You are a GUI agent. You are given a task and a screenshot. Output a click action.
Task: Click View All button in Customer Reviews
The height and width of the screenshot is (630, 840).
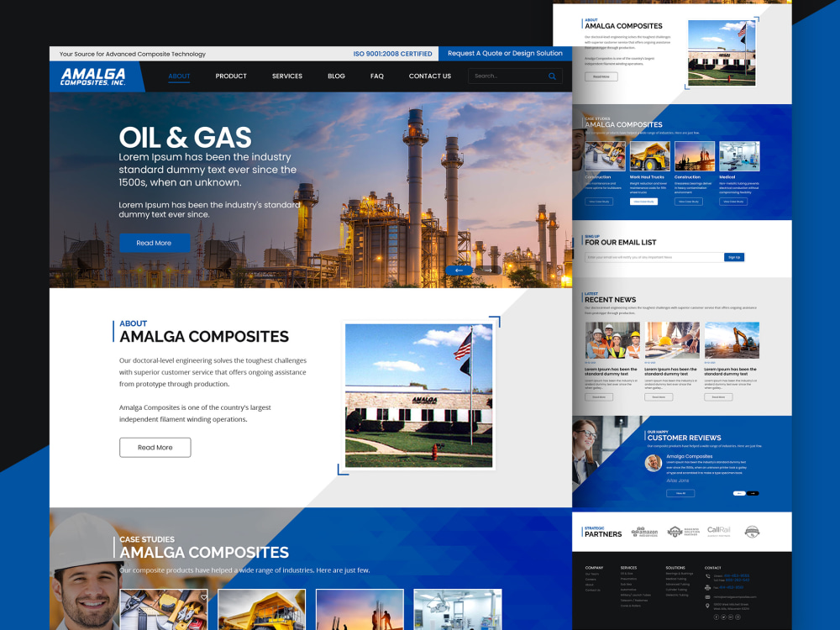click(680, 493)
